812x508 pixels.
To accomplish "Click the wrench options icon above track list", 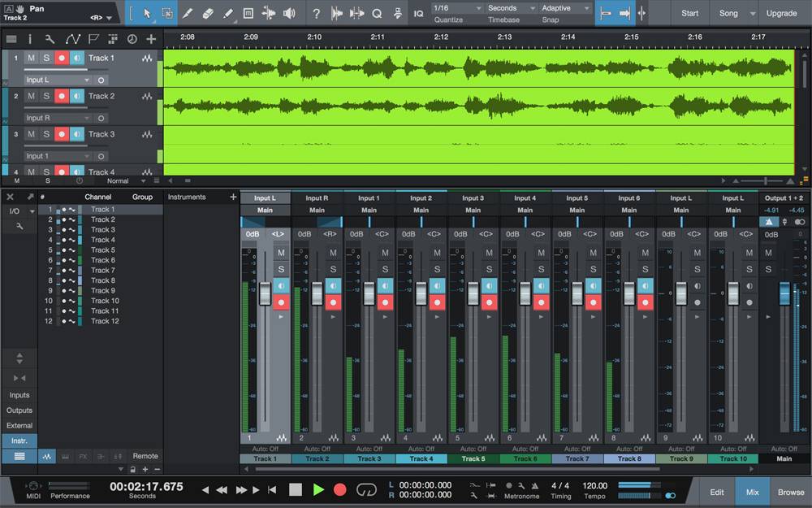I will pyautogui.click(x=50, y=39).
